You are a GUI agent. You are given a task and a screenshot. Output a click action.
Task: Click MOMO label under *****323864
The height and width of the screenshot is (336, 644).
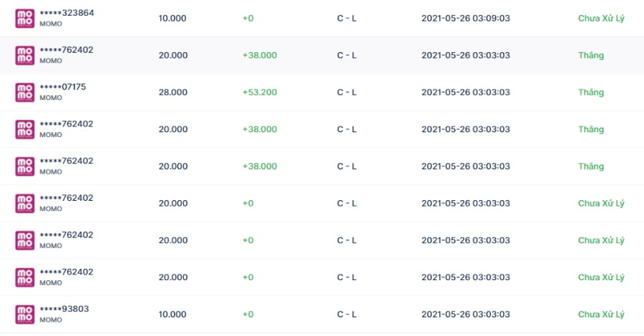pos(51,24)
